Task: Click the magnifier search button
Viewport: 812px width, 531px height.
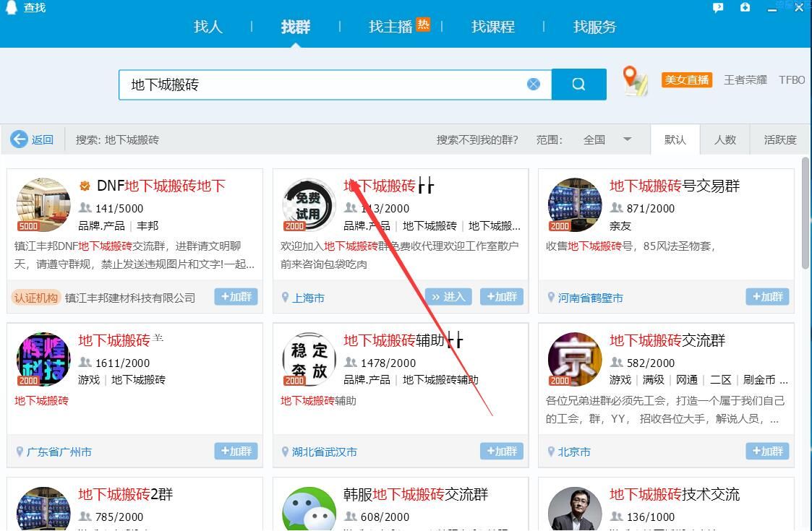Action: pyautogui.click(x=579, y=84)
